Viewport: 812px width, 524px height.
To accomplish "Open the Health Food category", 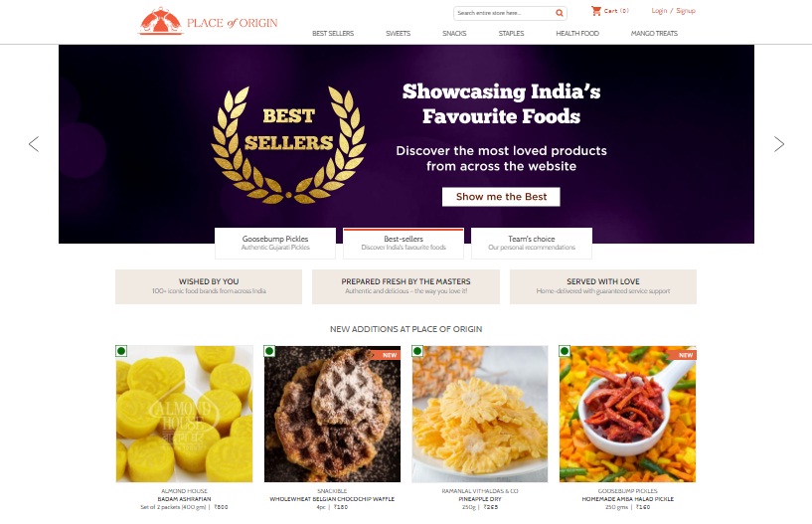I will 577,33.
